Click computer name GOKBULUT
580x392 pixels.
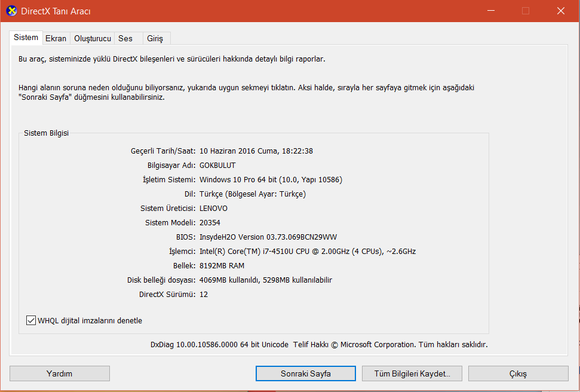(217, 166)
